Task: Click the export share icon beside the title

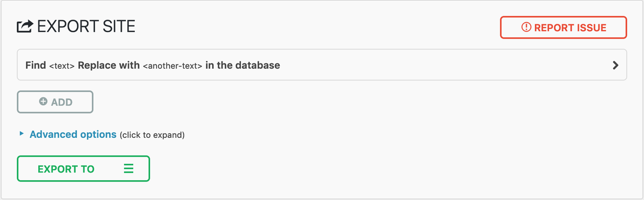Action: [x=25, y=27]
